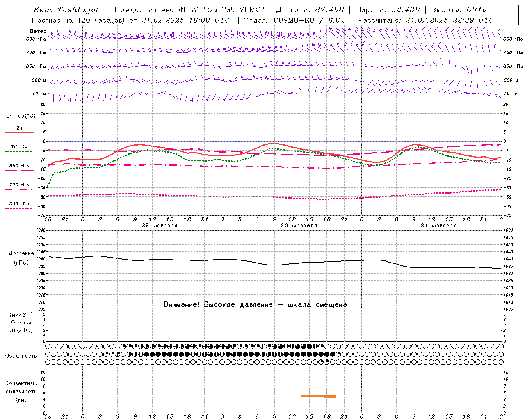Click the Осадки precipitation label
The height and width of the screenshot is (420, 525).
[x=21, y=322]
